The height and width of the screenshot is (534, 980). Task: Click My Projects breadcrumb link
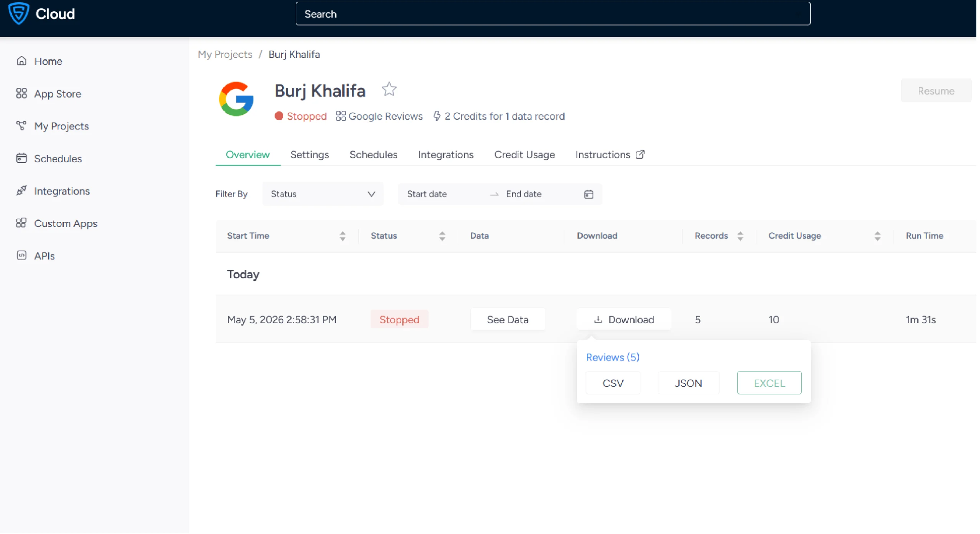225,54
